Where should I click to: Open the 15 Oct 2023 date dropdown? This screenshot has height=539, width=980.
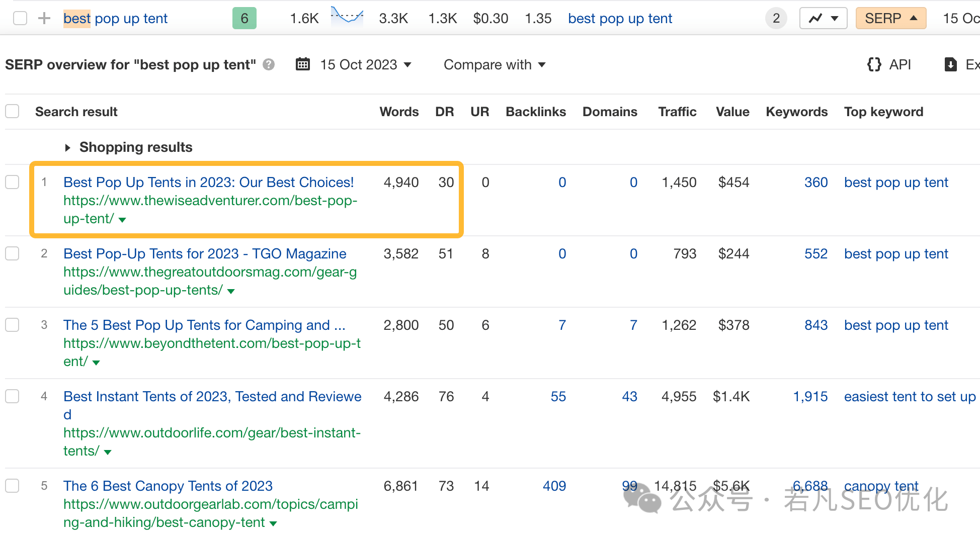[x=366, y=64]
